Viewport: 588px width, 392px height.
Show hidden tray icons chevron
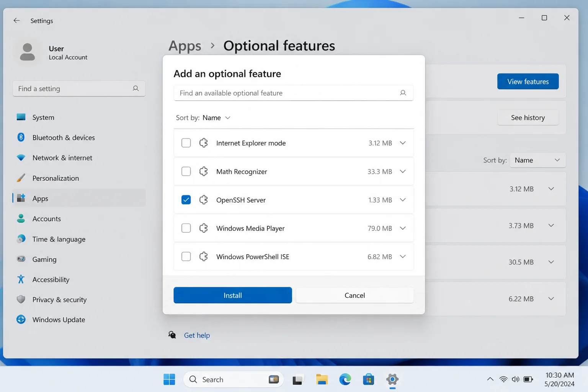coord(490,379)
